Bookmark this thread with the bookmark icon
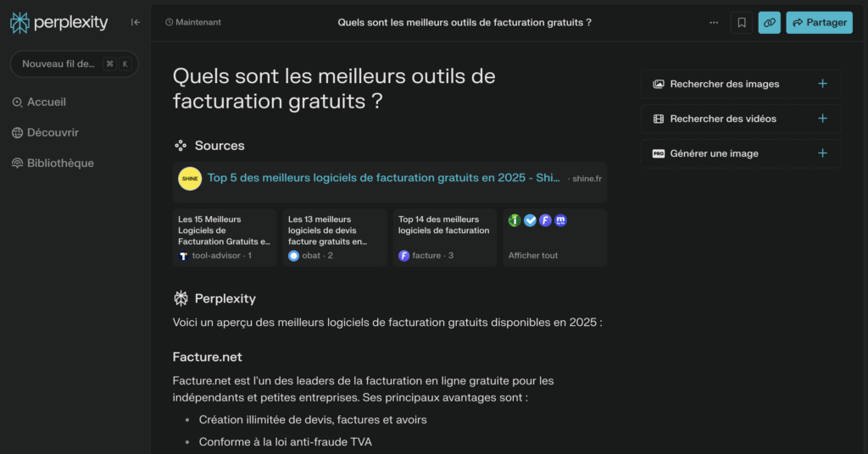Image resolution: width=868 pixels, height=454 pixels. tap(742, 23)
